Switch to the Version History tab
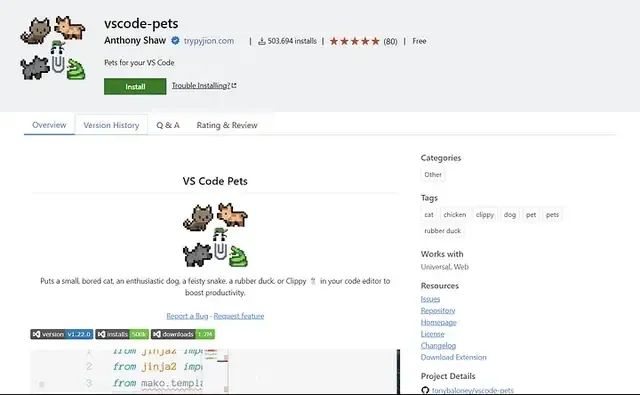Viewport: 640px width, 395px height. 111,125
